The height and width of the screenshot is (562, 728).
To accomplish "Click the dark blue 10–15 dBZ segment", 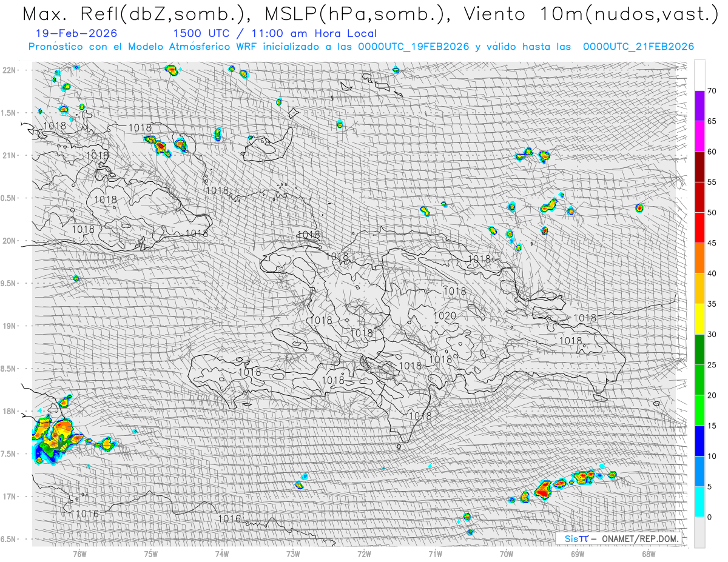I will pyautogui.click(x=699, y=441).
